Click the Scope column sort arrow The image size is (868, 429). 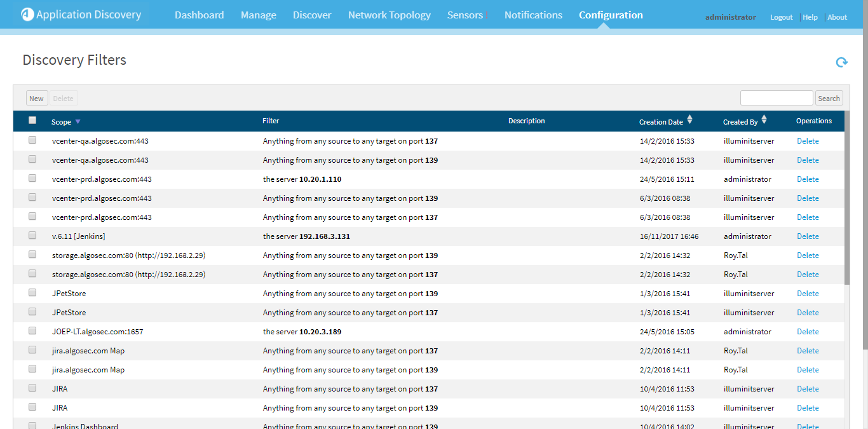[x=78, y=121]
